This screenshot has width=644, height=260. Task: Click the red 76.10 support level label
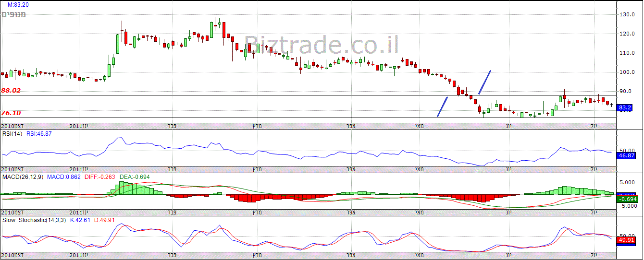[x=11, y=113]
